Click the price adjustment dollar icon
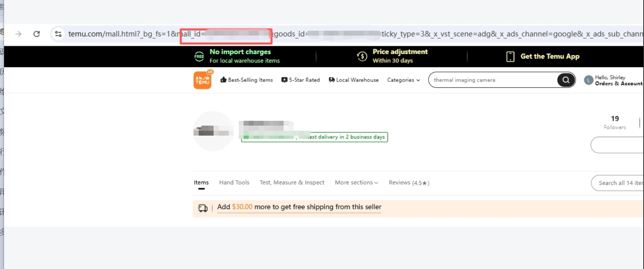Screen dimensions: 644x269 coord(362,56)
